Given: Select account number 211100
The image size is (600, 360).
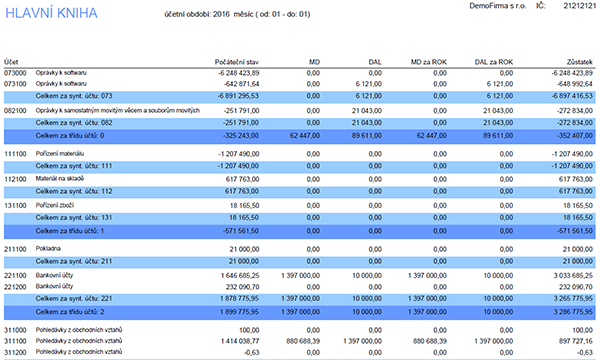Looking at the screenshot, I should tap(15, 249).
